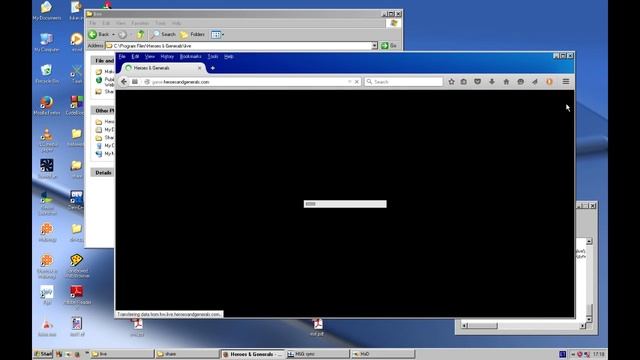This screenshot has width=640, height=360.
Task: Open Firefox Bookmarks menu
Action: (x=190, y=56)
